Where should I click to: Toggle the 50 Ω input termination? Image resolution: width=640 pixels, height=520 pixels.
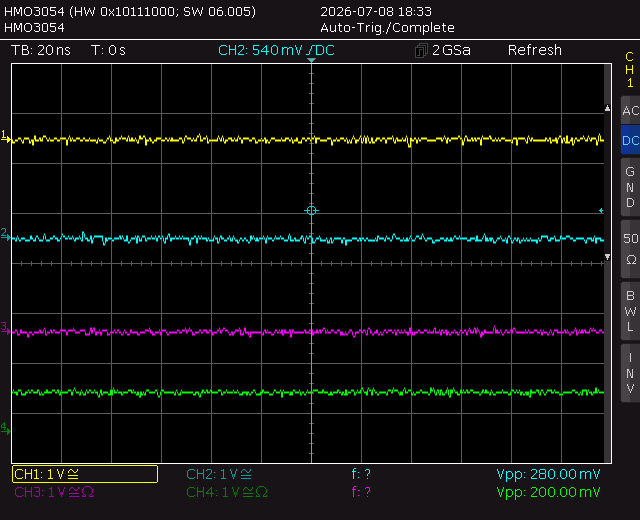tap(630, 249)
